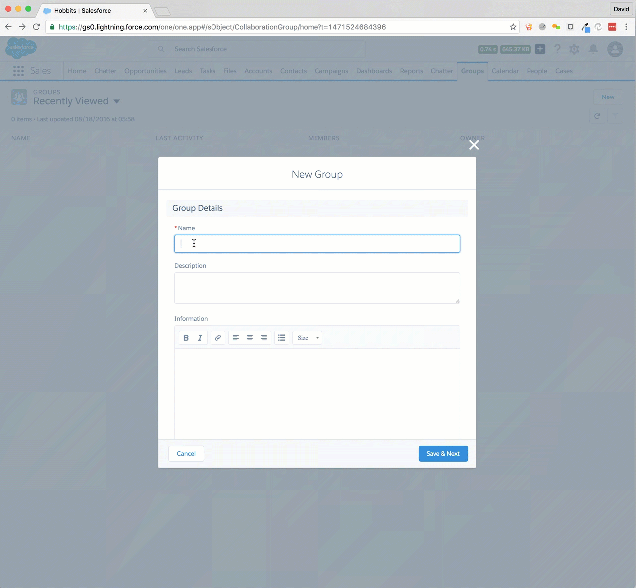
Task: Refresh the Groups list view
Action: (x=597, y=116)
